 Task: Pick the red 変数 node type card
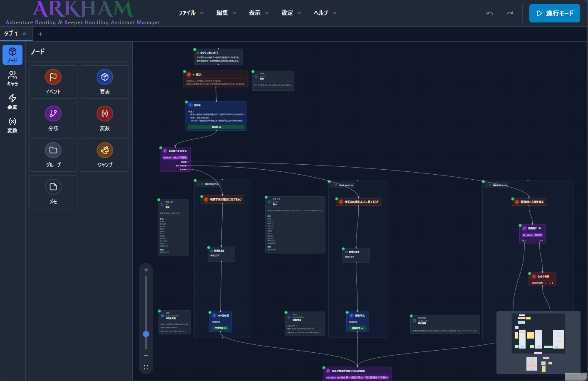[105, 119]
